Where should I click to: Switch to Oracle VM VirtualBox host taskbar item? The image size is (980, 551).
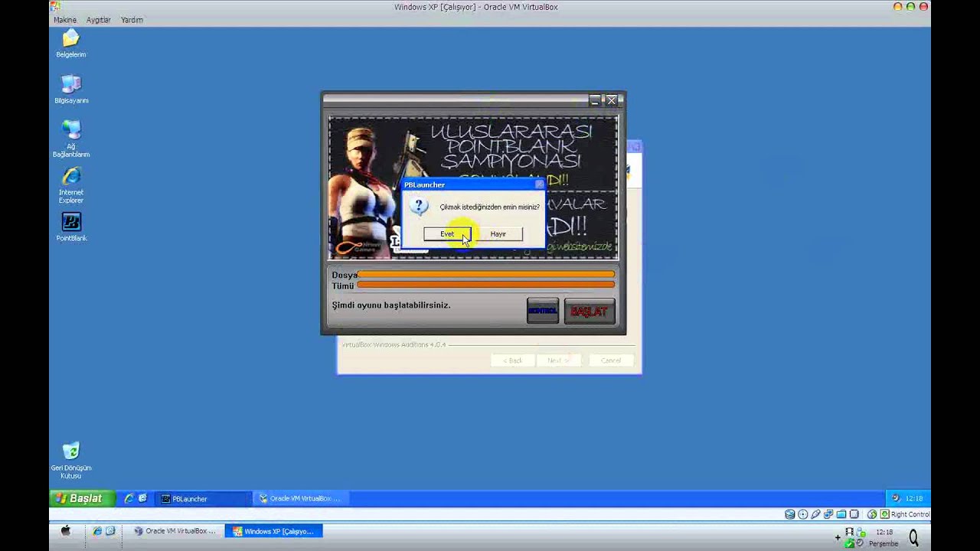point(175,531)
